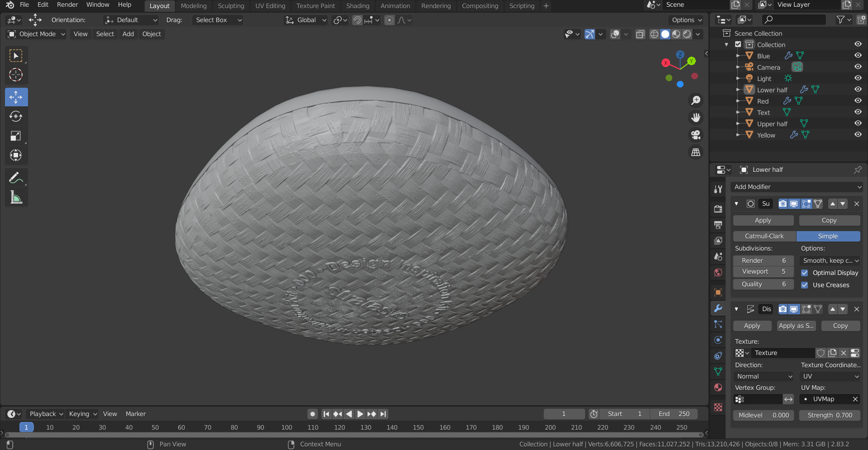Apply the Subdivision modifier
868x450 pixels.
(763, 220)
